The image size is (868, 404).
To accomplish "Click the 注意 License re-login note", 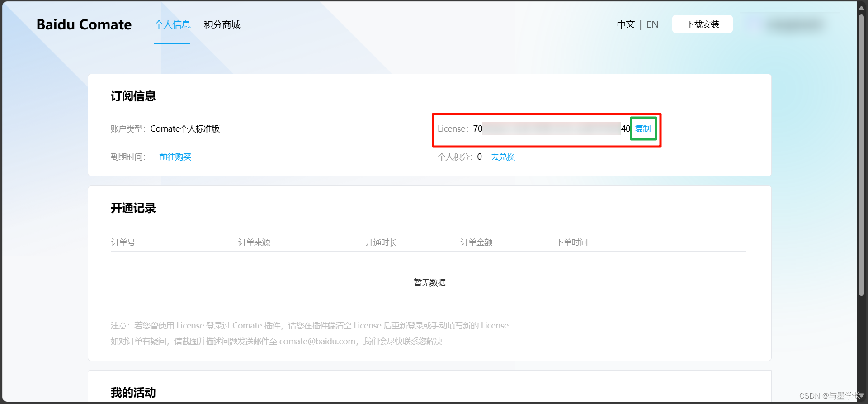I will 310,325.
